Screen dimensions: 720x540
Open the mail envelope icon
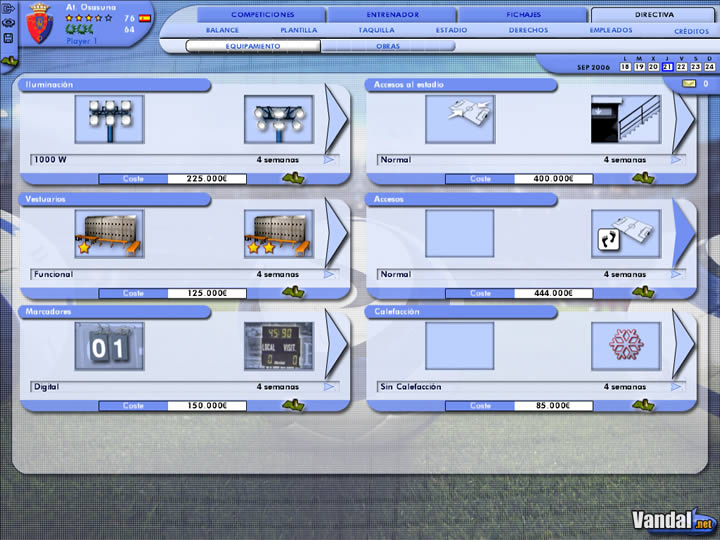click(689, 84)
